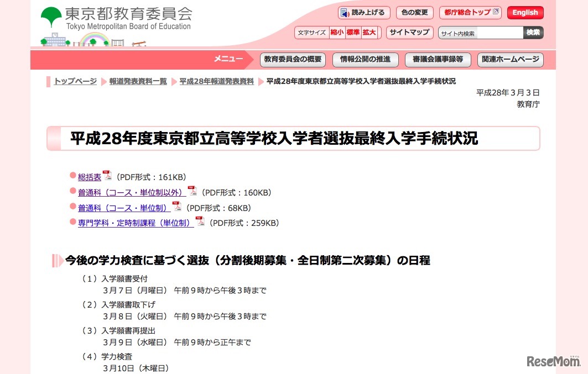Click the （４）学力検査 line
Viewport: 588px width, 374px height.
[x=107, y=356]
